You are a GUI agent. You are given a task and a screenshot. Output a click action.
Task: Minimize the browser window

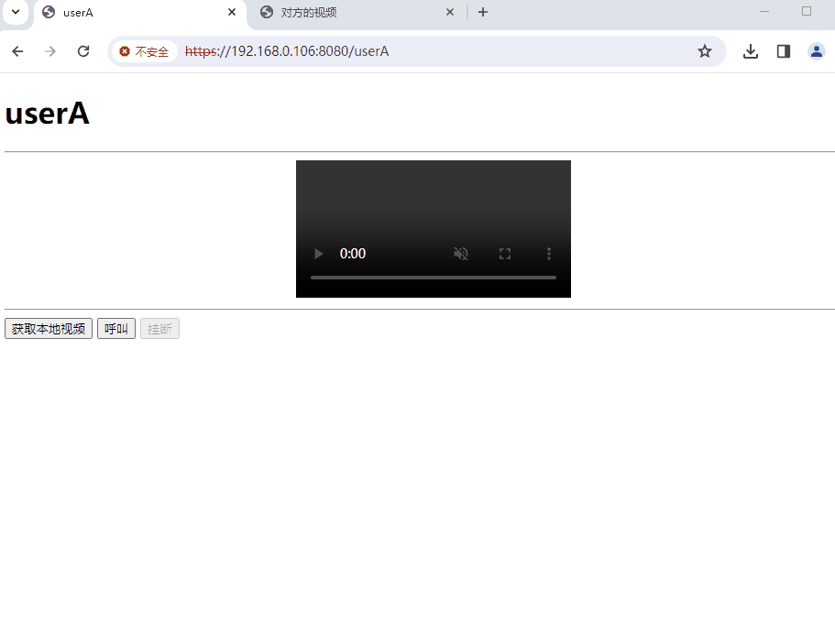click(764, 12)
